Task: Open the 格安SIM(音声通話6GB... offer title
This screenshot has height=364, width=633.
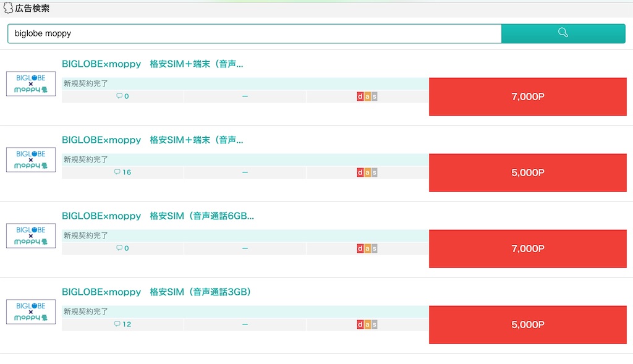Action: click(x=158, y=216)
